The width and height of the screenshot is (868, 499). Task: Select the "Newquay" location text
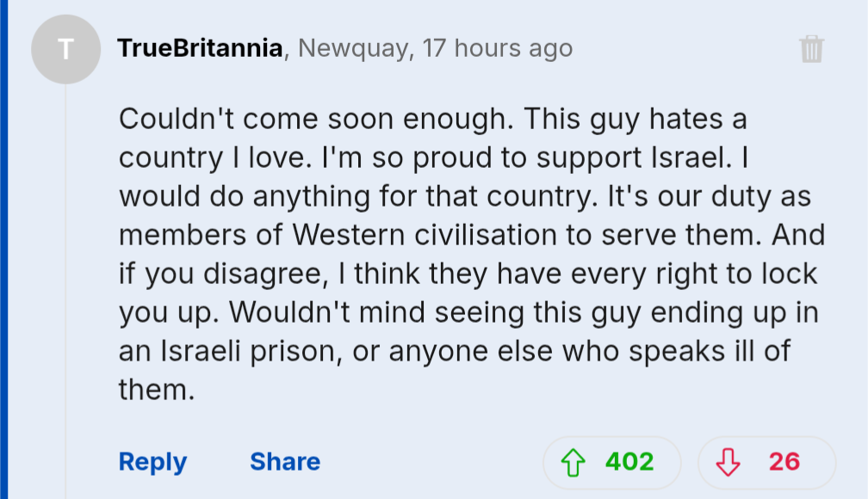click(353, 49)
